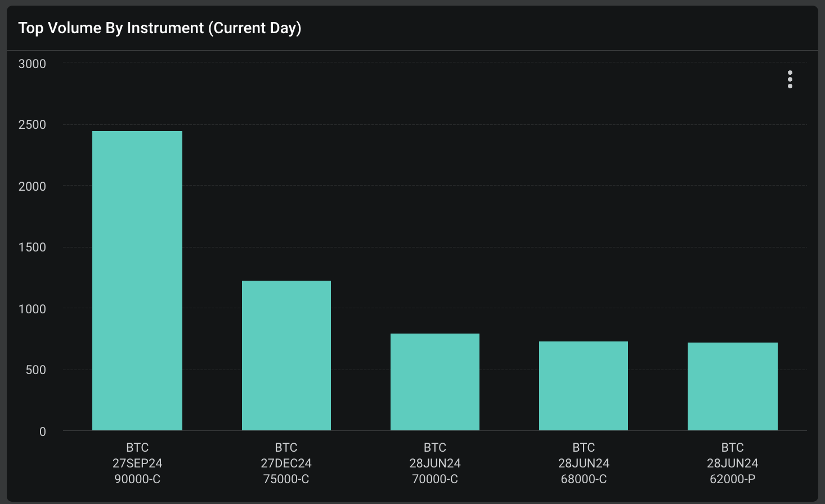Click the 28JUN24 62000-P axis label
The width and height of the screenshot is (825, 504).
733,463
